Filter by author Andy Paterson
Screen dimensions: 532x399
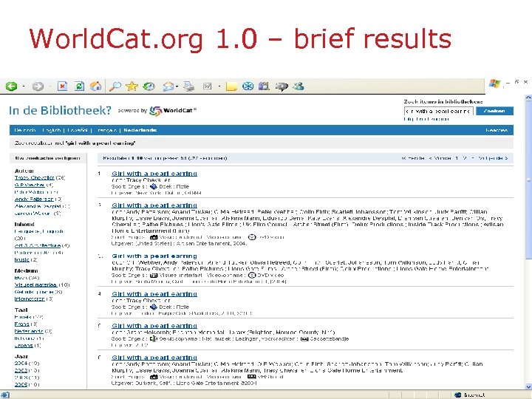point(34,199)
